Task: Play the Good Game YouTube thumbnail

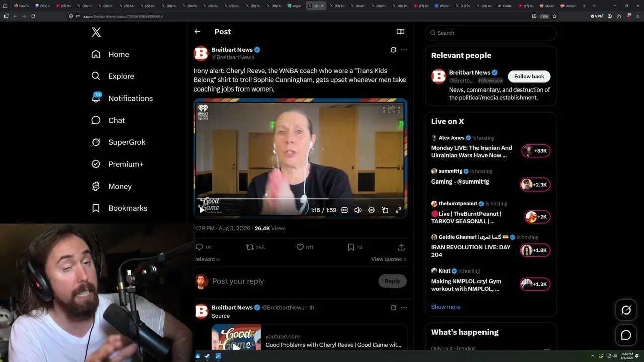Action: [x=236, y=346]
